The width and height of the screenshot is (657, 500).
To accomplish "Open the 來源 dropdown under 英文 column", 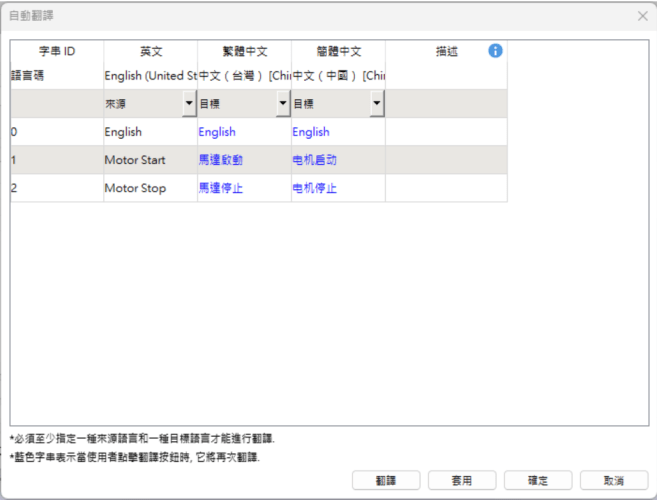I will (x=189, y=103).
